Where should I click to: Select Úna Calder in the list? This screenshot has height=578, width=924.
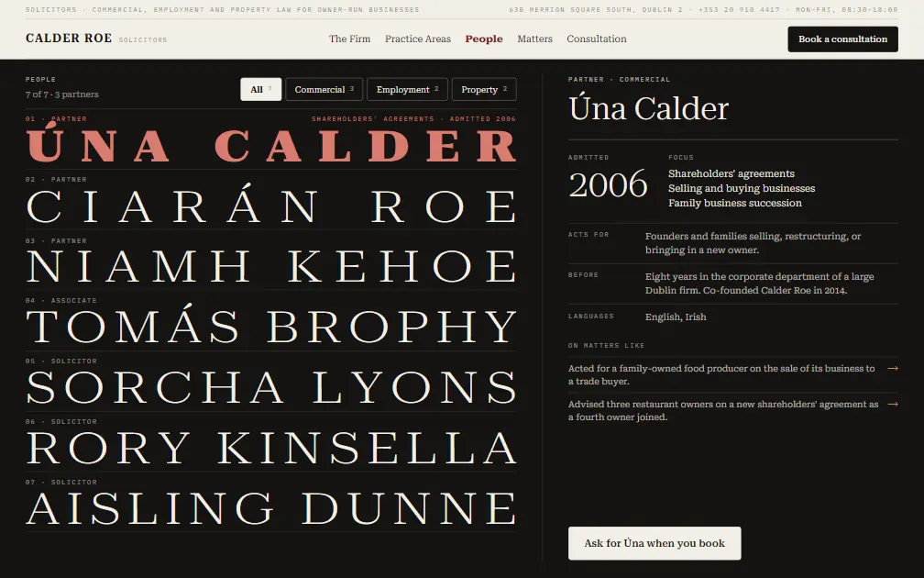(271, 139)
